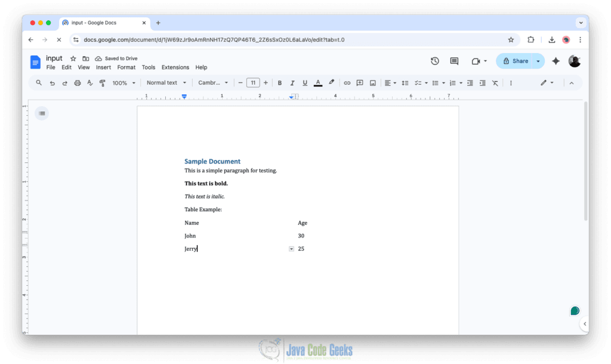Expand bulleted list options arrow
This screenshot has width=611, height=364.
pyautogui.click(x=443, y=83)
